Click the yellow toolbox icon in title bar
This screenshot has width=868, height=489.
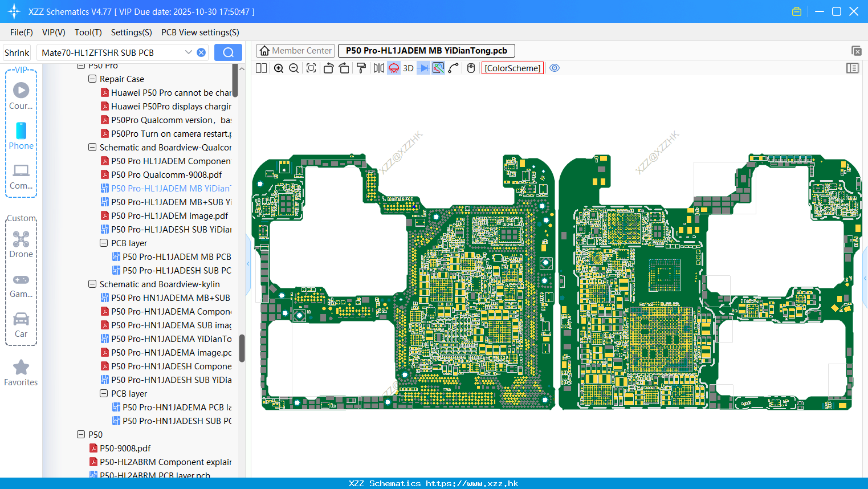(797, 11)
